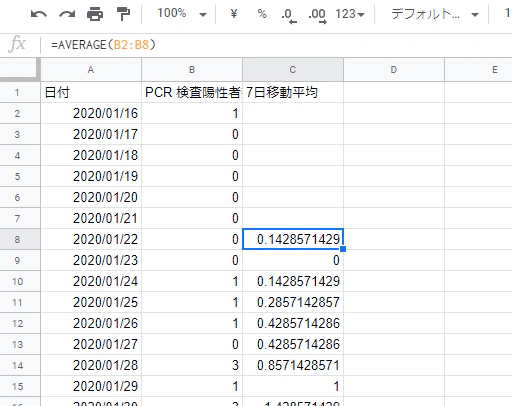Screen dimensions: 512x406
Task: Select column D header
Action: tap(394, 70)
